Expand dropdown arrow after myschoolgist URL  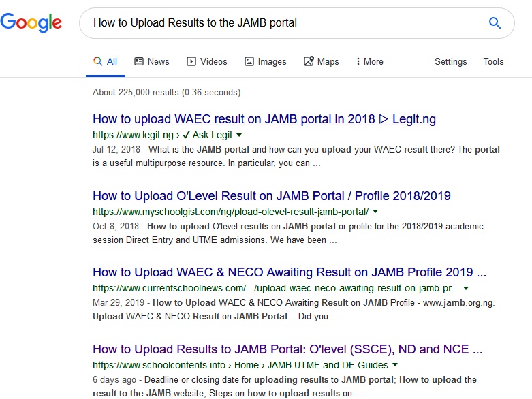375,212
